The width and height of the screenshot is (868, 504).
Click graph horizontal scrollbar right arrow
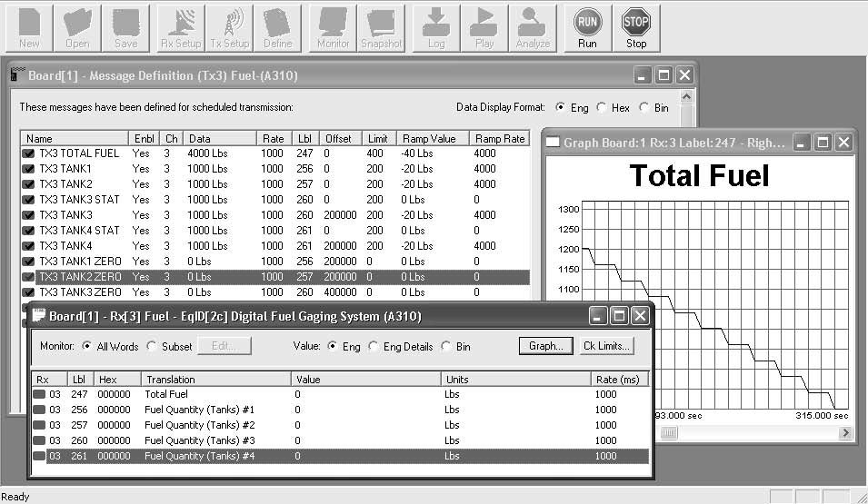click(845, 433)
